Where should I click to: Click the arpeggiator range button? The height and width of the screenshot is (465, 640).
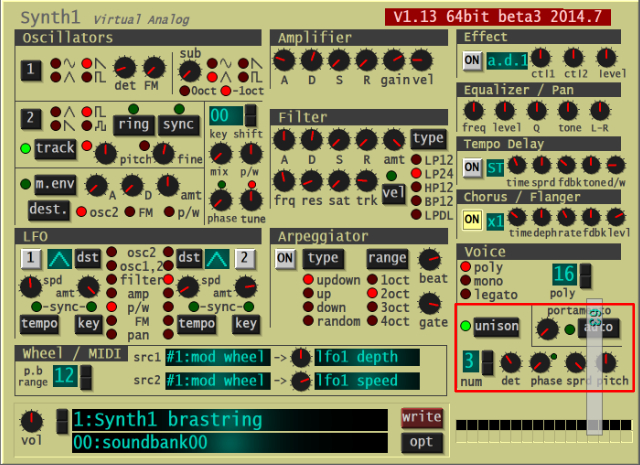(x=387, y=258)
